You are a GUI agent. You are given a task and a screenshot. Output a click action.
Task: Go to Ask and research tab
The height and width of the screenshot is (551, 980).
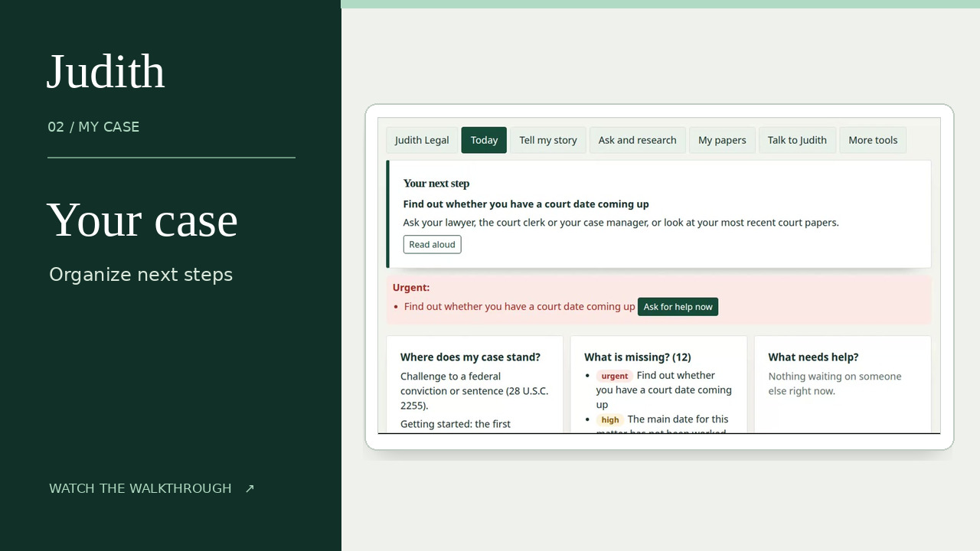click(638, 140)
